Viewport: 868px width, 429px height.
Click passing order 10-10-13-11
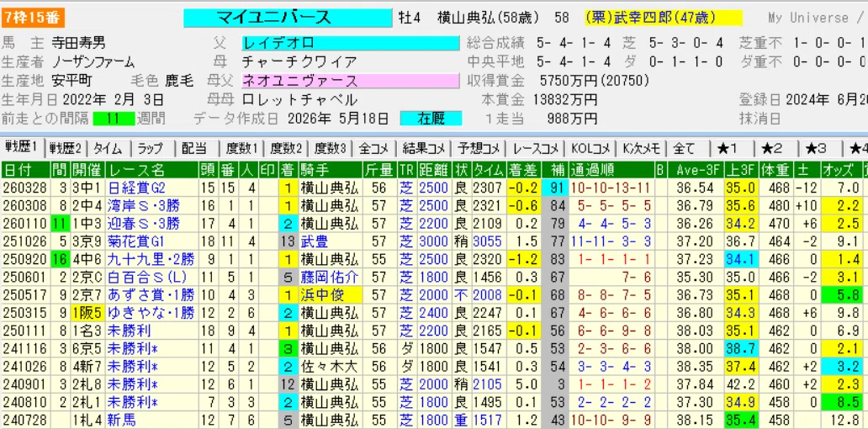tap(611, 188)
